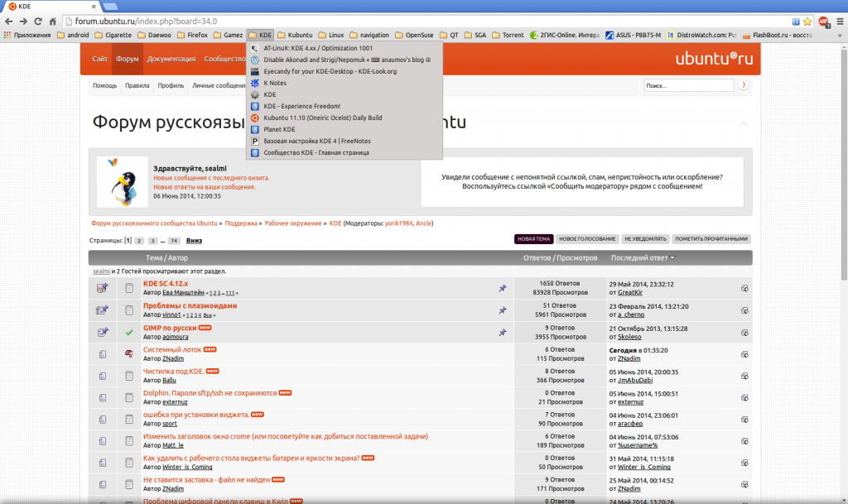848x504 pixels.
Task: Open last post icon for KDE SC 4.12.x
Action: point(744,289)
